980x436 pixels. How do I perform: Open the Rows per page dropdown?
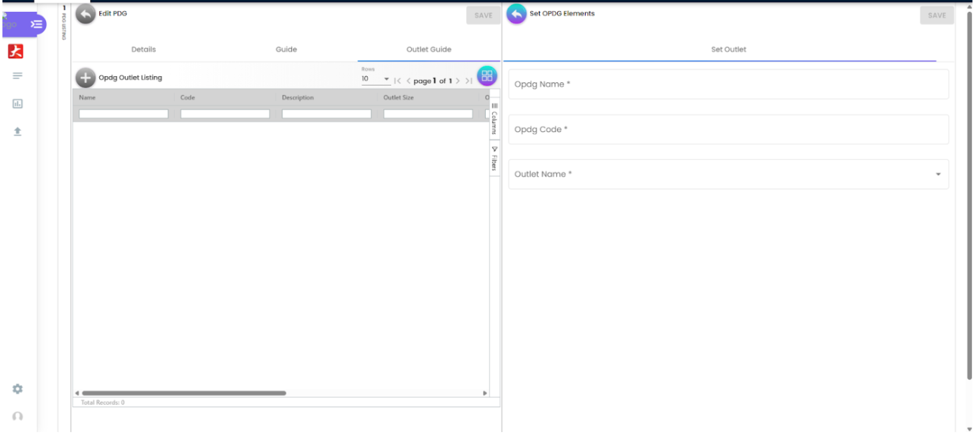click(x=376, y=79)
